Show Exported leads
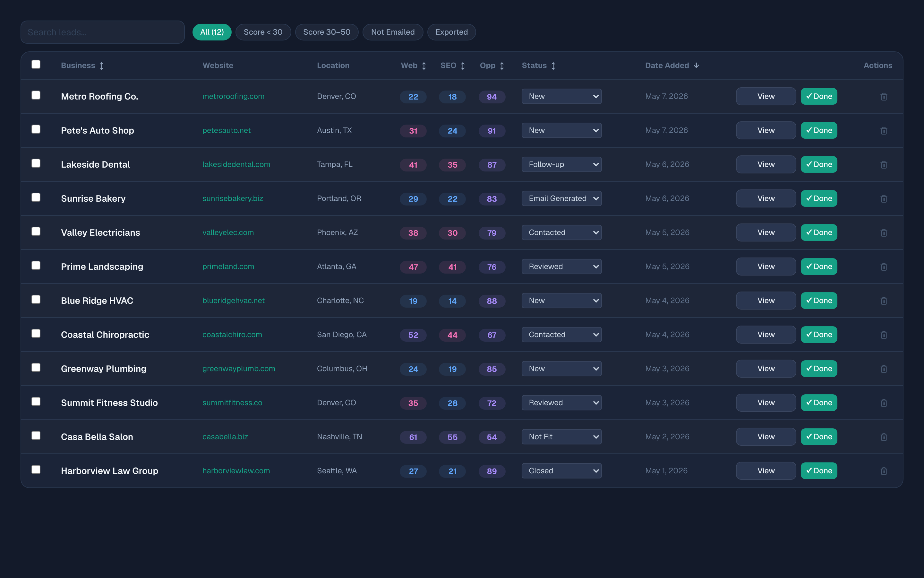The height and width of the screenshot is (578, 924). 451,32
